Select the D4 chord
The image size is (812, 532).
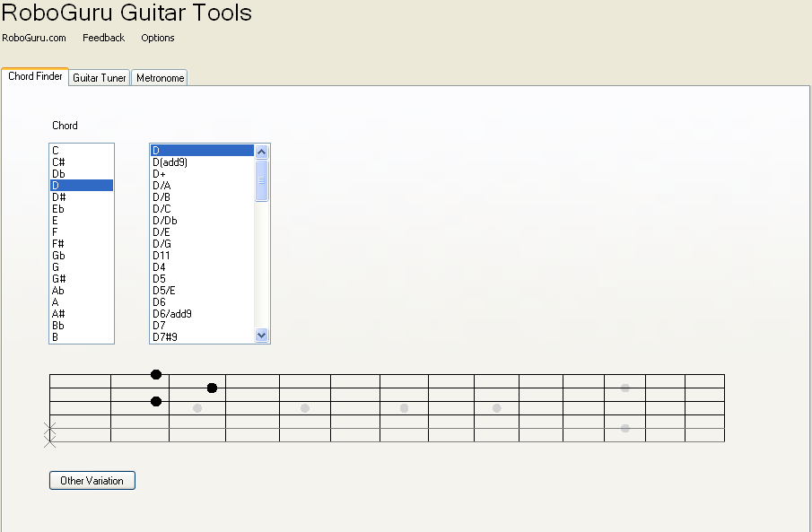(203, 266)
